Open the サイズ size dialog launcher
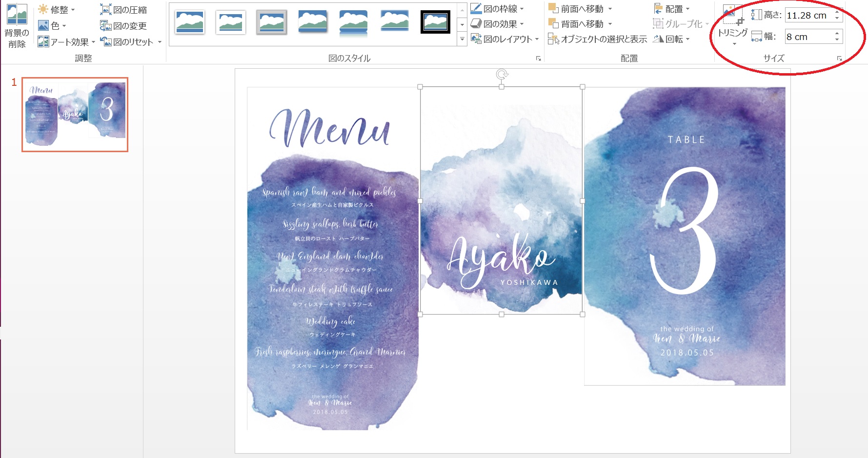 (x=839, y=59)
